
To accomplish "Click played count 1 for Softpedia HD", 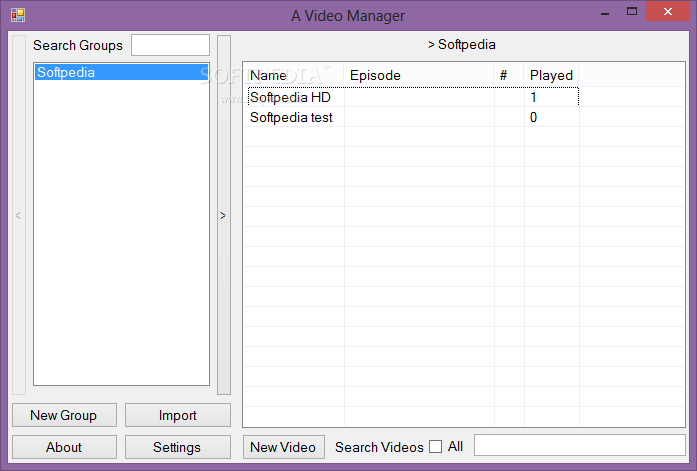I will (x=533, y=97).
